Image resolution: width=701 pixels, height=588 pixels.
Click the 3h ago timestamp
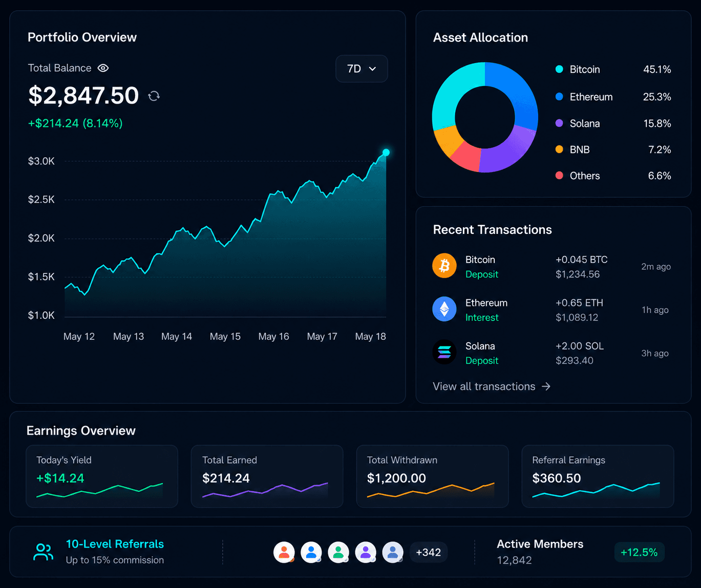point(655,353)
